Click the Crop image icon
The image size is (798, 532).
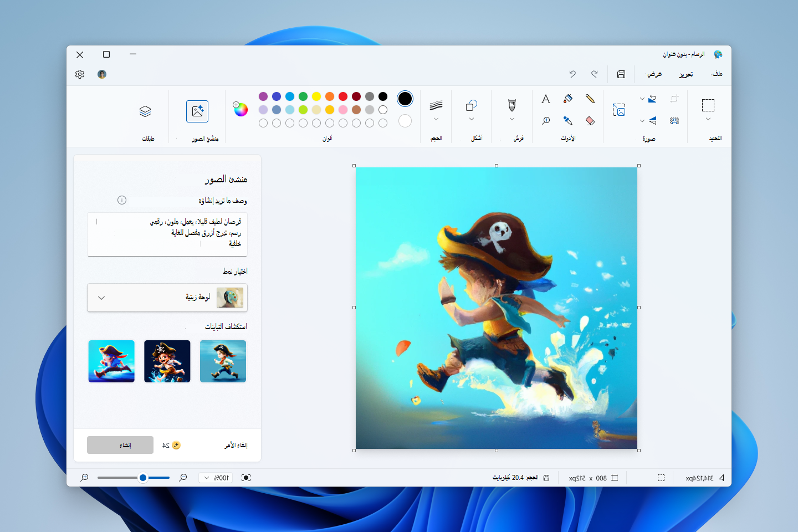(674, 99)
